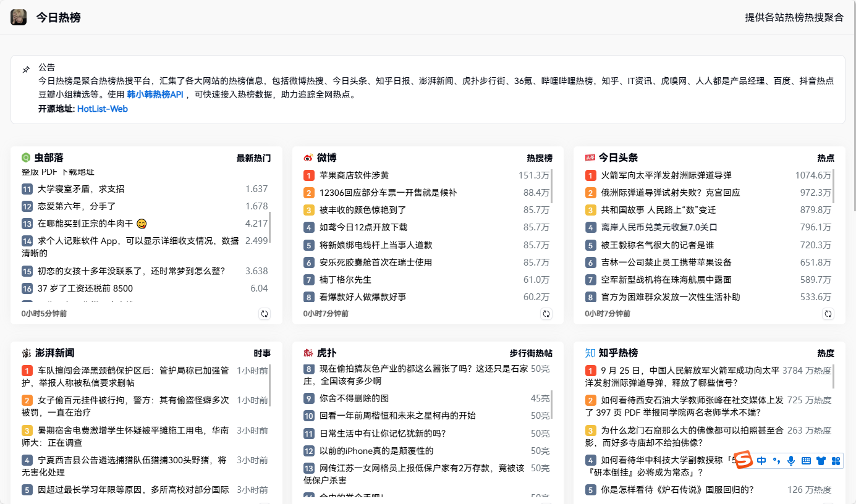Click the site avatar logo in header
The height and width of the screenshot is (504, 856).
click(x=19, y=17)
